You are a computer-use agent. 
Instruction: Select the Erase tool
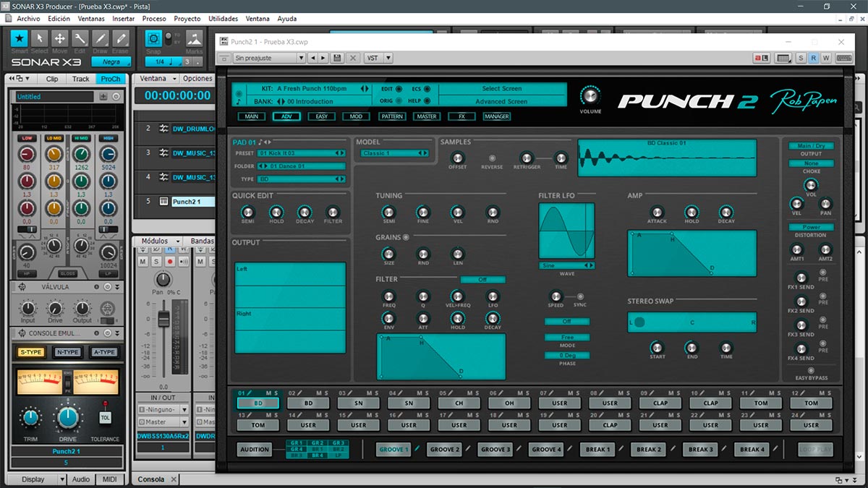(x=121, y=39)
